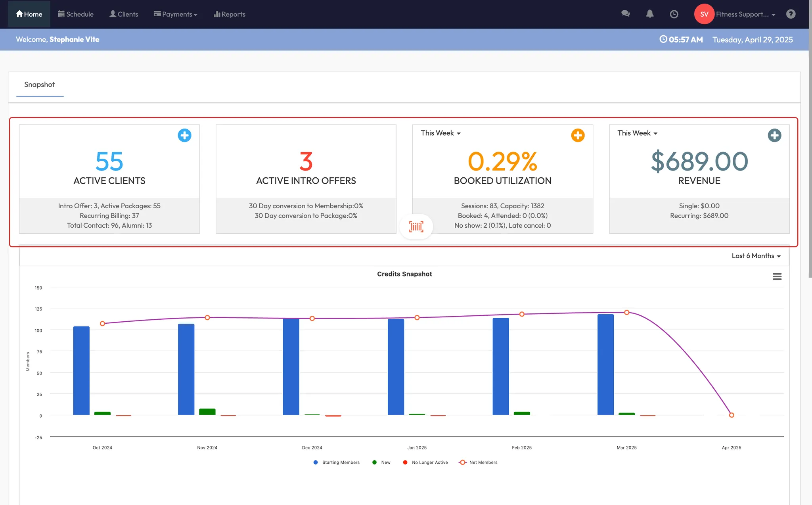
Task: Open the help question mark icon
Action: [x=791, y=14]
